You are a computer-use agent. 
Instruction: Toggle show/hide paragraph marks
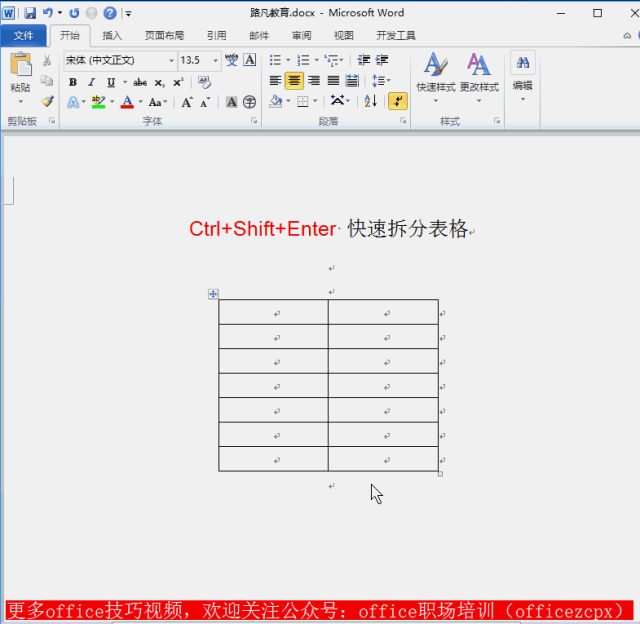click(398, 101)
